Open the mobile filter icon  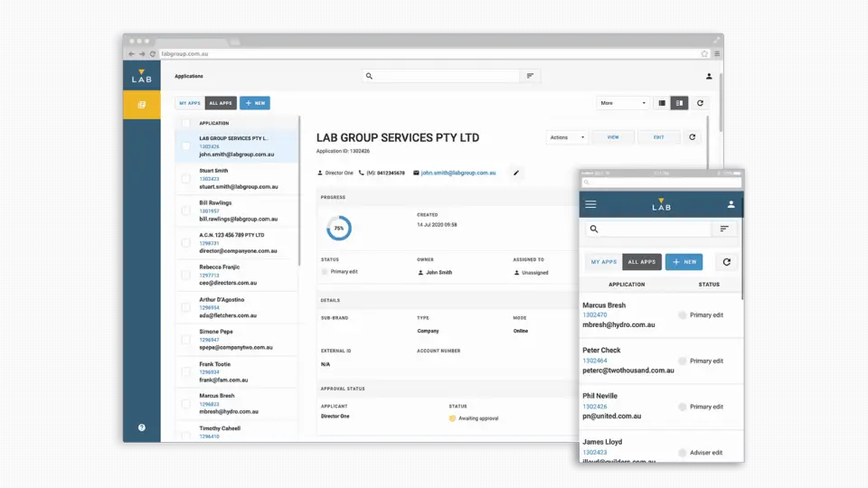724,229
